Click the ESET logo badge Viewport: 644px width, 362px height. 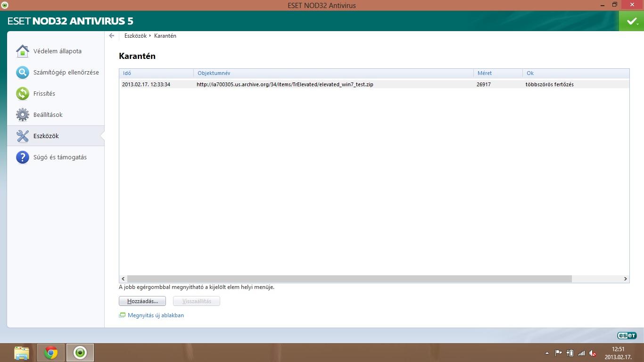(627, 336)
